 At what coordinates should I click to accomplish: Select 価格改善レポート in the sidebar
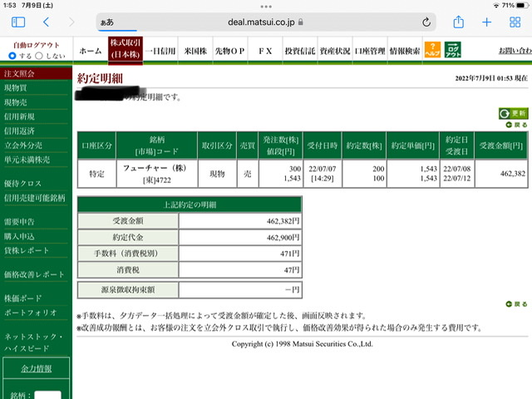[x=36, y=274]
